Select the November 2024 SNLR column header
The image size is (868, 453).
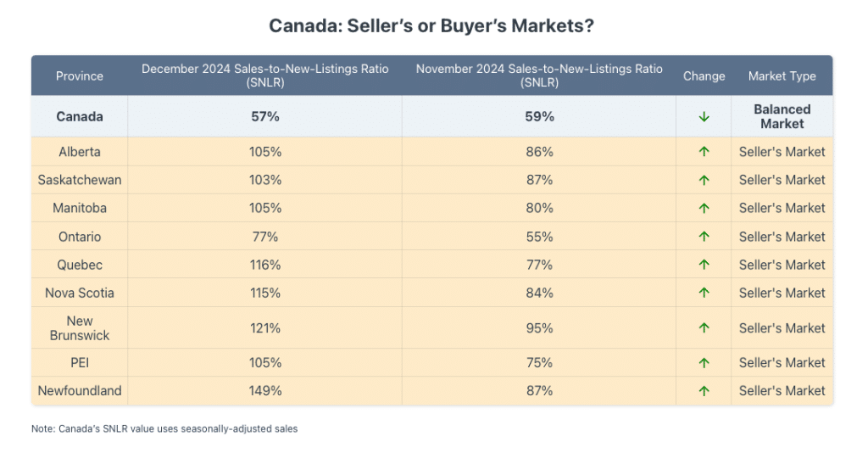click(x=539, y=75)
